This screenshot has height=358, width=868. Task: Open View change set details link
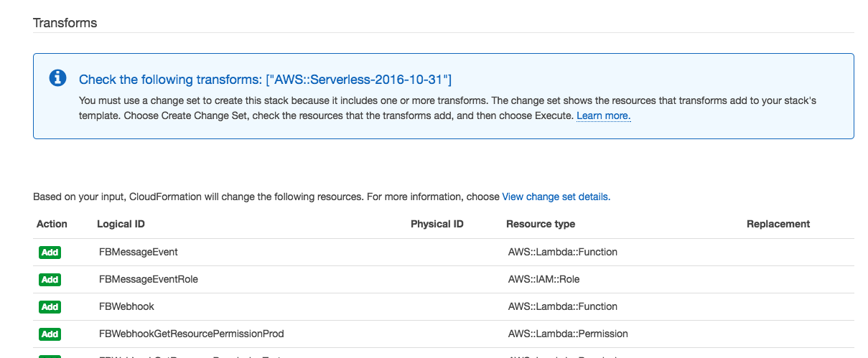556,197
